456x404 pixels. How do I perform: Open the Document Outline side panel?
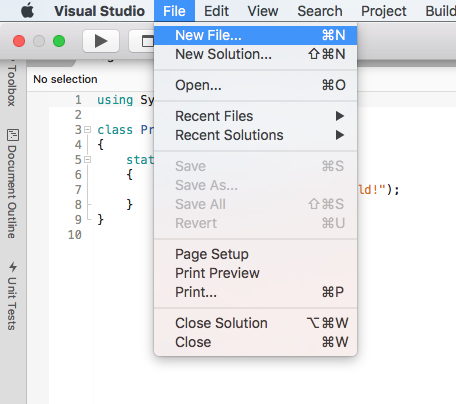[x=12, y=184]
